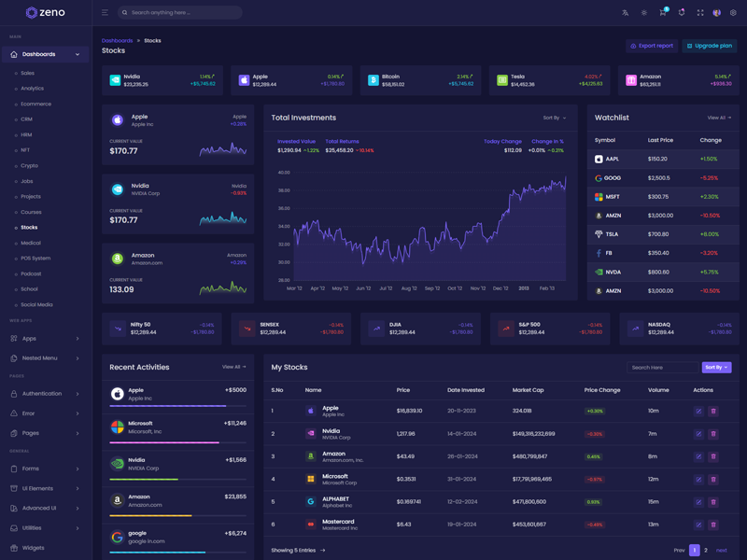Viewport: 747px width, 560px height.
Task: Click the delete icon for Nvidia stock row
Action: tap(713, 434)
